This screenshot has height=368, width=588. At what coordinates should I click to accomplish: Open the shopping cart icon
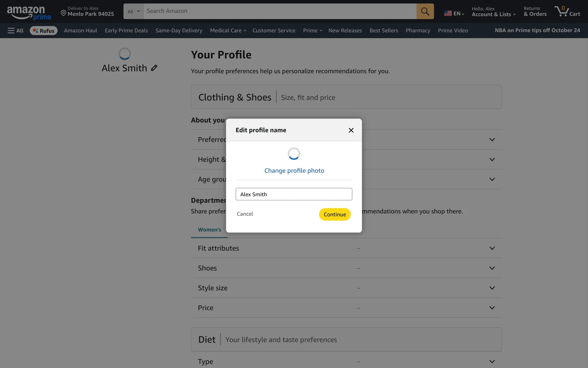tap(567, 11)
